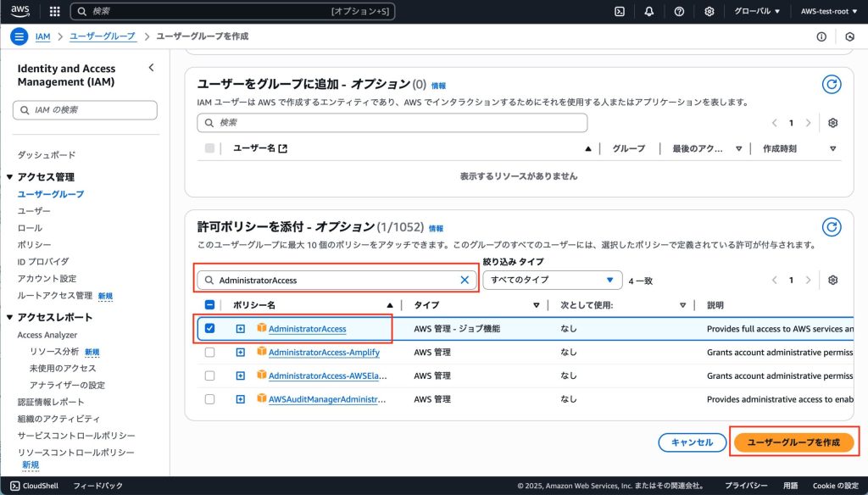This screenshot has height=495, width=868.
Task: Open ポリシー in the sidebar
Action: 34,245
